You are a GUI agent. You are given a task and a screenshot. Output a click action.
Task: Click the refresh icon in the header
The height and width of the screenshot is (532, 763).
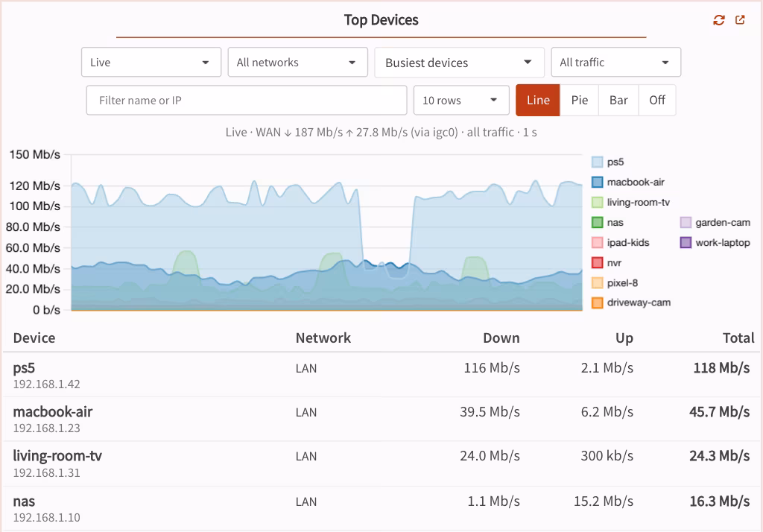click(x=719, y=20)
